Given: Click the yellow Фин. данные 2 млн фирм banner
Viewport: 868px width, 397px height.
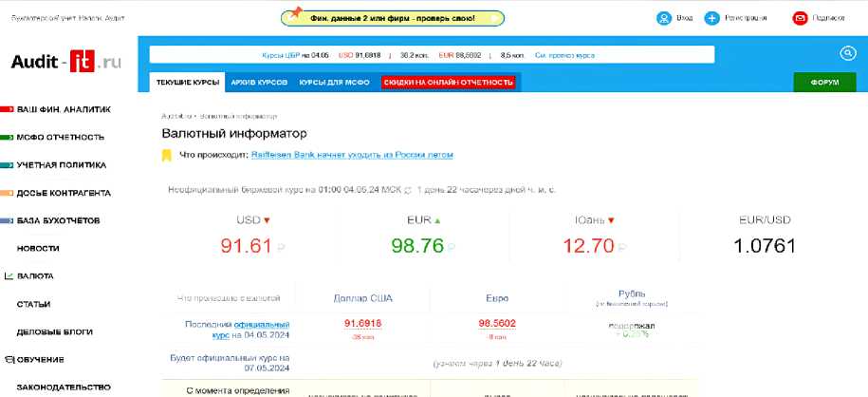Looking at the screenshot, I should [x=393, y=18].
